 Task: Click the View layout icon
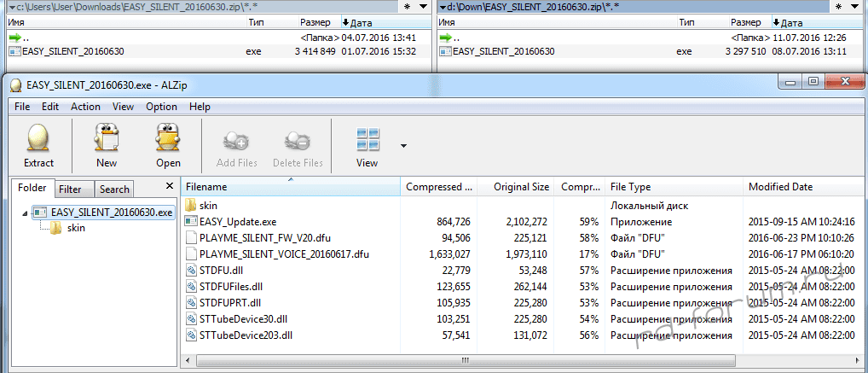[367, 138]
